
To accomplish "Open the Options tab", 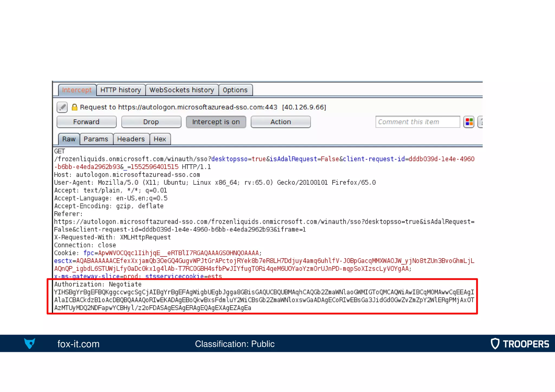I will pyautogui.click(x=235, y=90).
